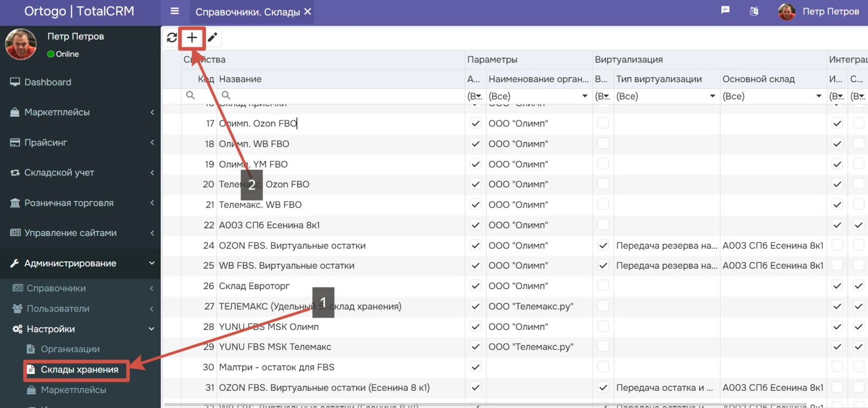Image resolution: width=868 pixels, height=408 pixels.
Task: Close the Справочники. Склады tab
Action: [x=308, y=11]
